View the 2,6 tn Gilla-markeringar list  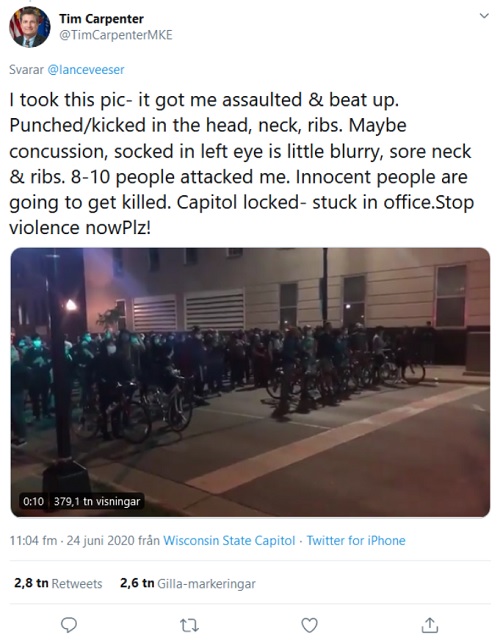188,583
